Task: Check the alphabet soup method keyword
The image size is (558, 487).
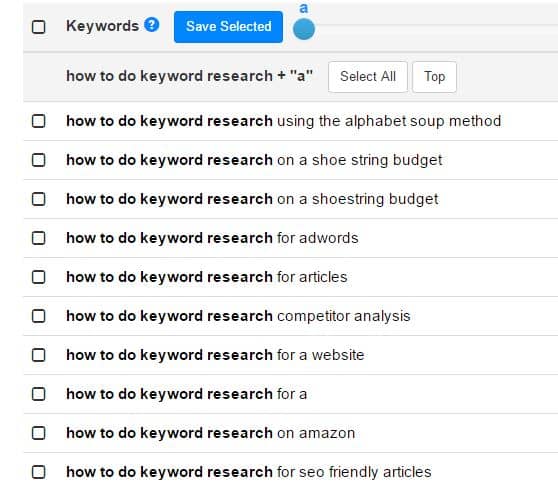Action: pyautogui.click(x=38, y=121)
